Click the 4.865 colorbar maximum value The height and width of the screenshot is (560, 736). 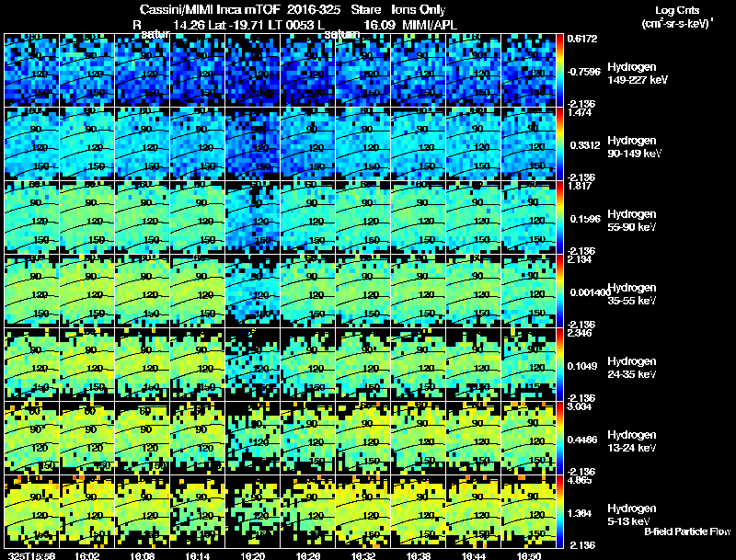click(581, 480)
